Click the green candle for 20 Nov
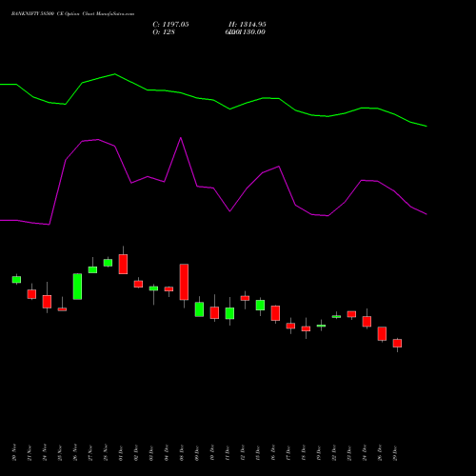This screenshot has height=476, width=476. [x=16, y=279]
